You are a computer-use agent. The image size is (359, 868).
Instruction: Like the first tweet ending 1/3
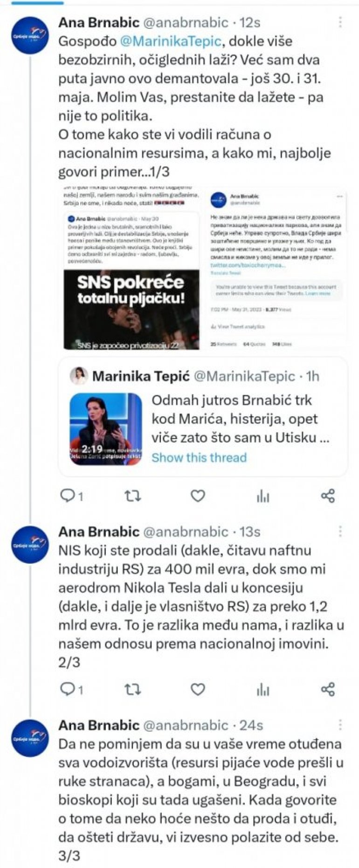(x=198, y=495)
